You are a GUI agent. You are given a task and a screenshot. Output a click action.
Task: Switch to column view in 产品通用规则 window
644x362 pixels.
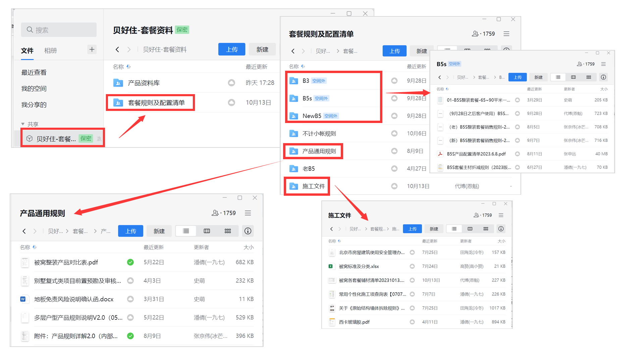207,231
